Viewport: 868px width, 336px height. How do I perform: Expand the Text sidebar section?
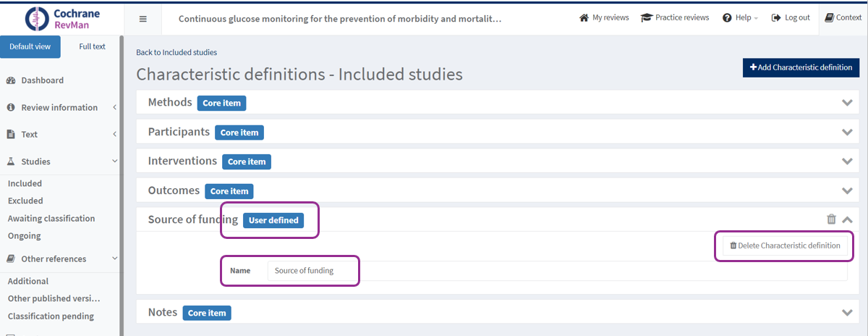[x=29, y=134]
